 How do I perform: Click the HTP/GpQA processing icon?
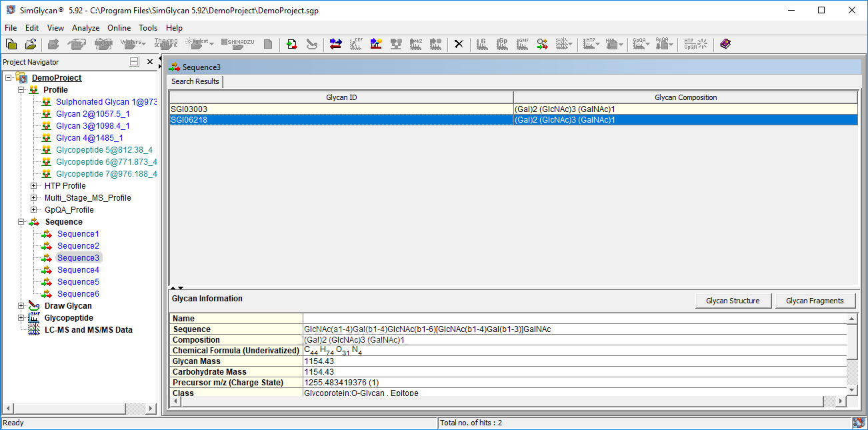pyautogui.click(x=696, y=44)
